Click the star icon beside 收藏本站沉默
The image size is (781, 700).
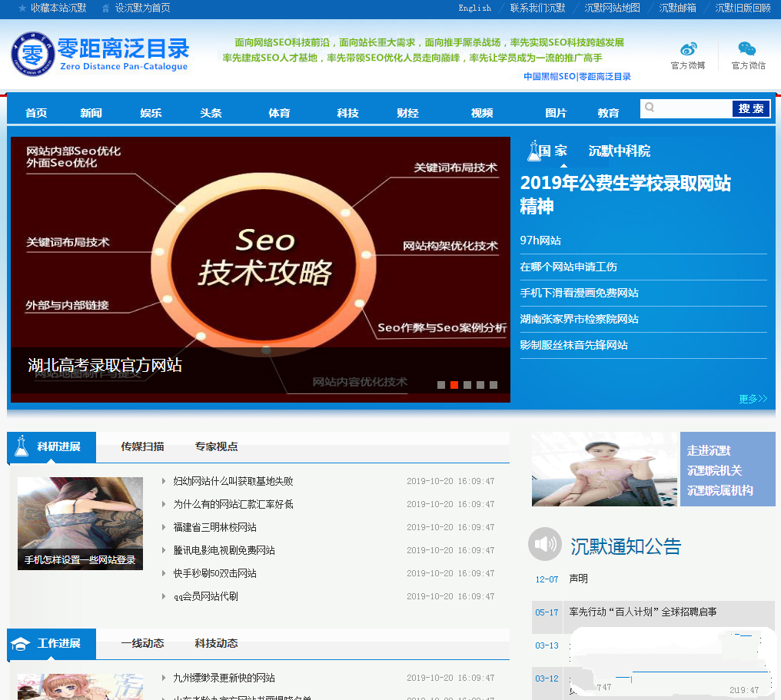22,8
